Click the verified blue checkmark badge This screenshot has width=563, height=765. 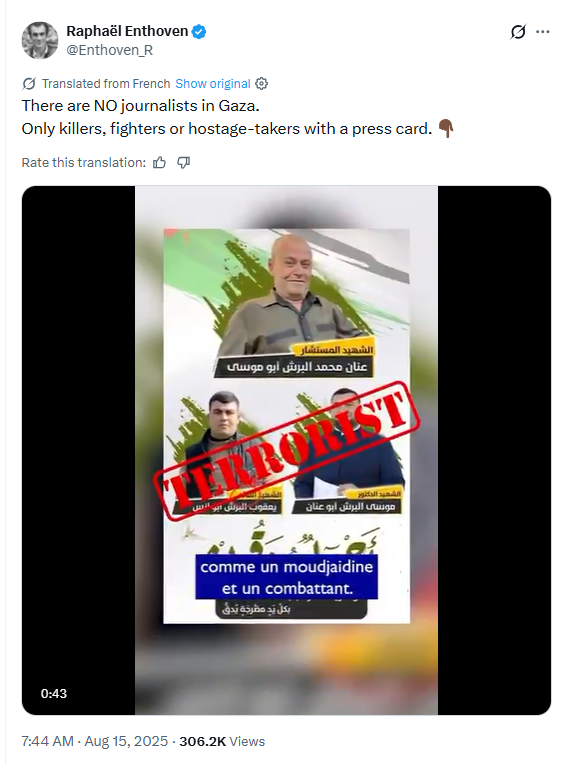(199, 32)
